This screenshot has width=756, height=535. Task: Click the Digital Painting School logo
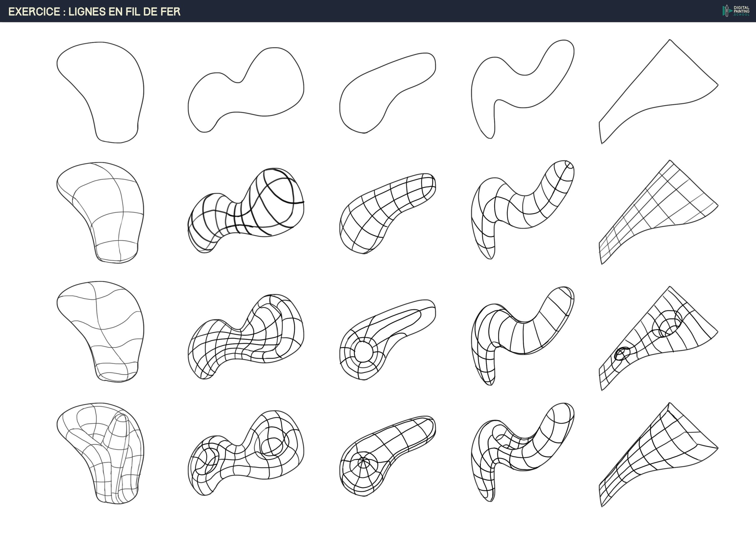click(x=736, y=11)
